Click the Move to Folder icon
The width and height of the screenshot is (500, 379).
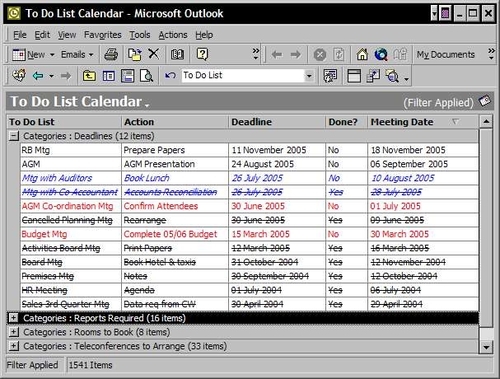coord(134,54)
